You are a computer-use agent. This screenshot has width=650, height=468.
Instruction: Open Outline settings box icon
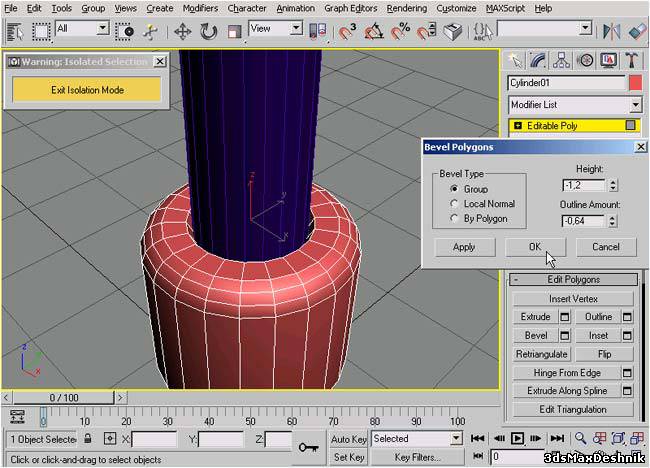pyautogui.click(x=627, y=317)
